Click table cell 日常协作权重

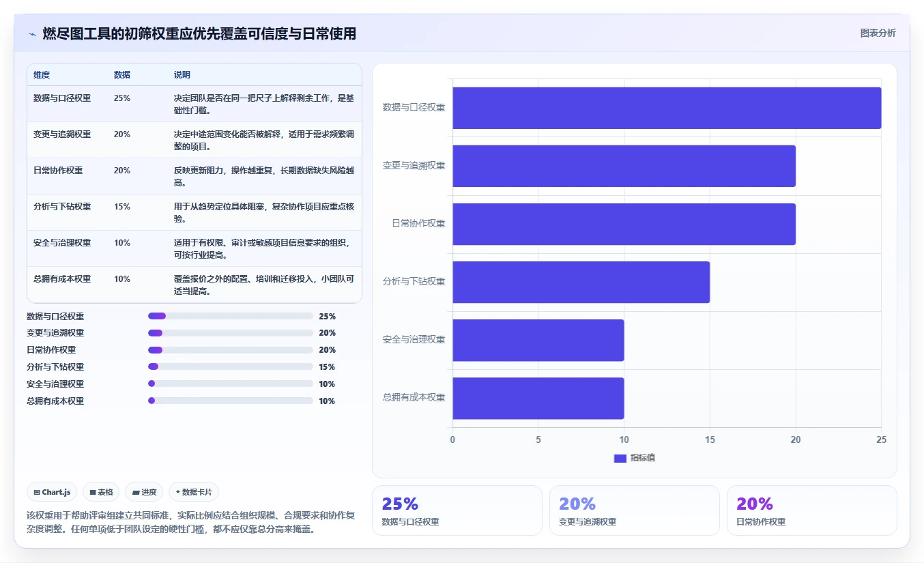point(58,171)
